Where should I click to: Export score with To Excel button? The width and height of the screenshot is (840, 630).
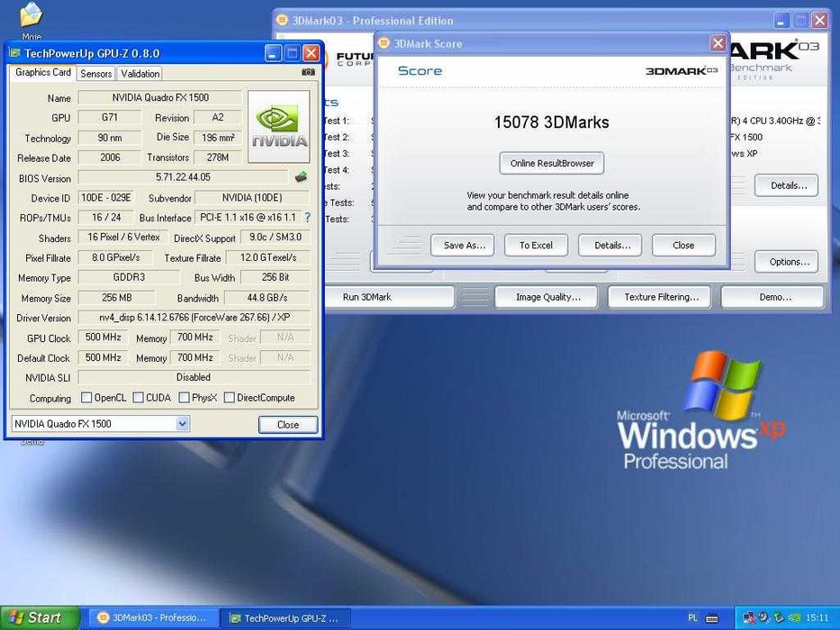tap(536, 246)
